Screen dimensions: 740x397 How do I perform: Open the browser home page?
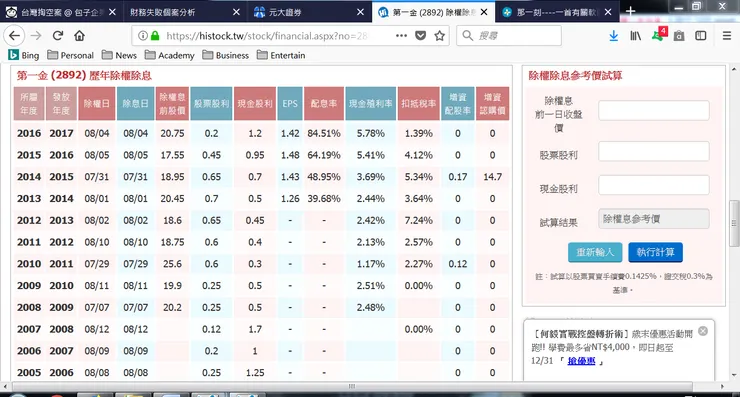[x=79, y=35]
